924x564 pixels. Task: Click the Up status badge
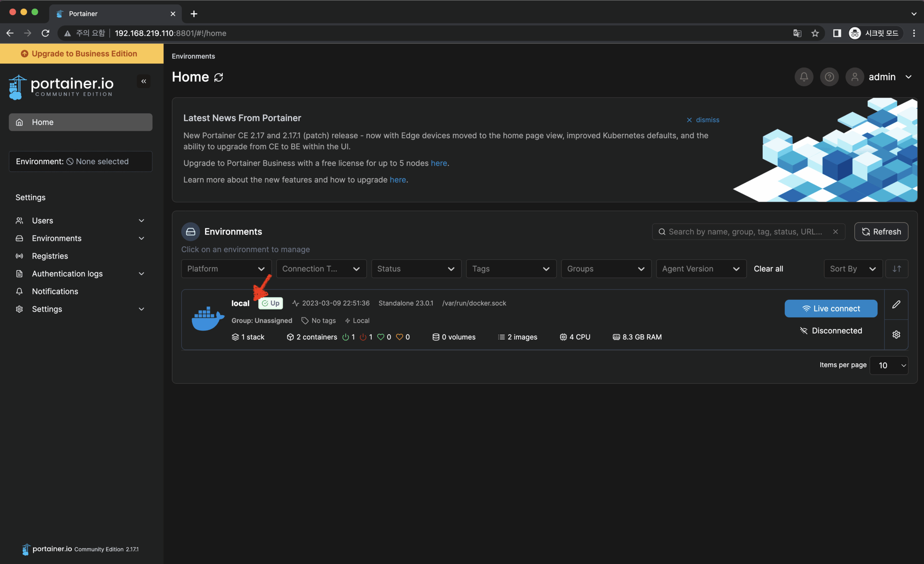(270, 303)
